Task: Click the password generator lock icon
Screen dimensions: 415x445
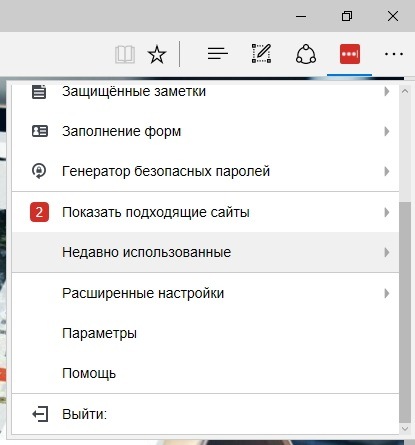Action: (x=39, y=171)
